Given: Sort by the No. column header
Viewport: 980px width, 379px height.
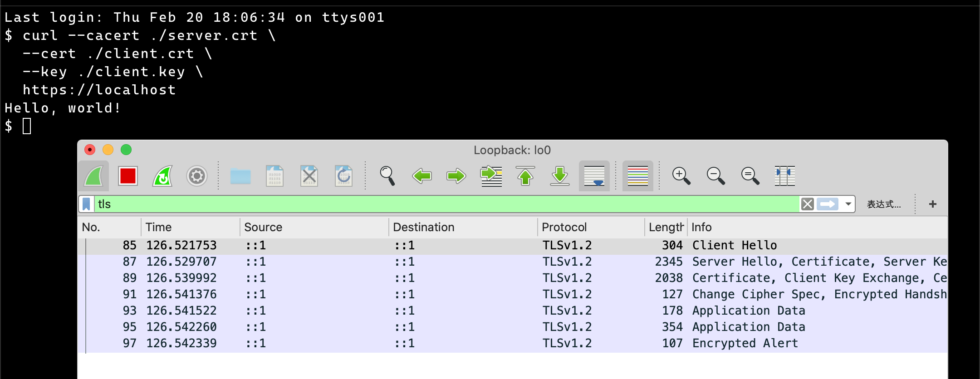Looking at the screenshot, I should click(x=109, y=227).
